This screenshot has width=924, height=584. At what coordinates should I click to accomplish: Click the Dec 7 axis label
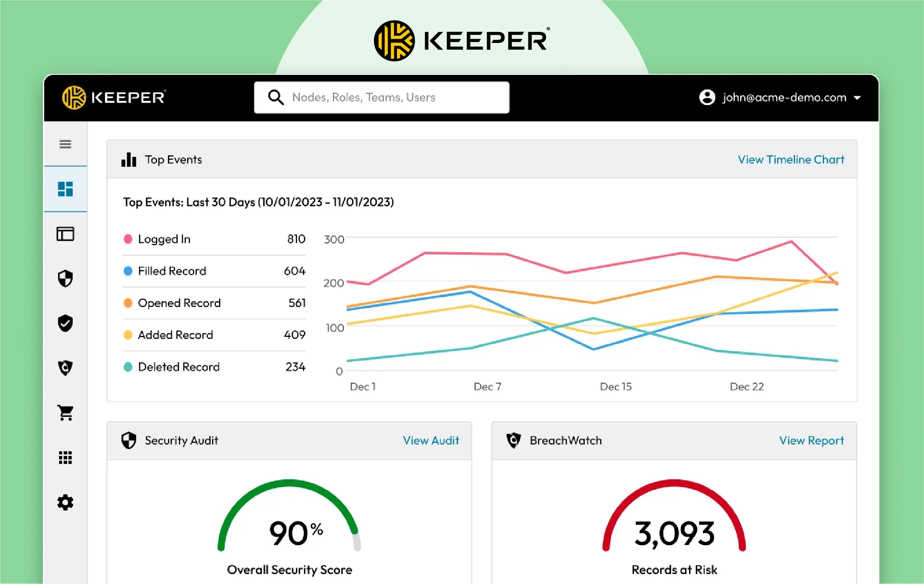click(488, 387)
